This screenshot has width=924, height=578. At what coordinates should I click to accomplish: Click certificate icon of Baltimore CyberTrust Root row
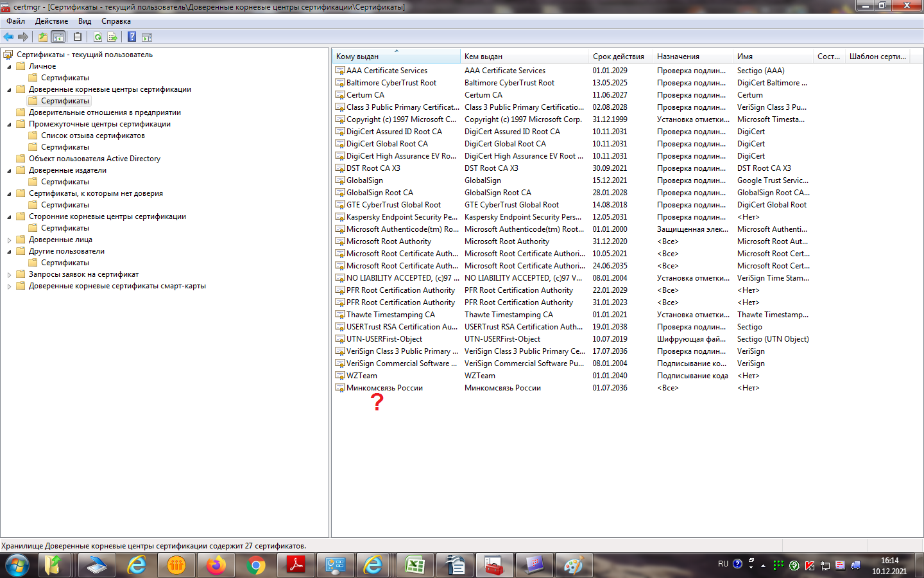pos(340,83)
